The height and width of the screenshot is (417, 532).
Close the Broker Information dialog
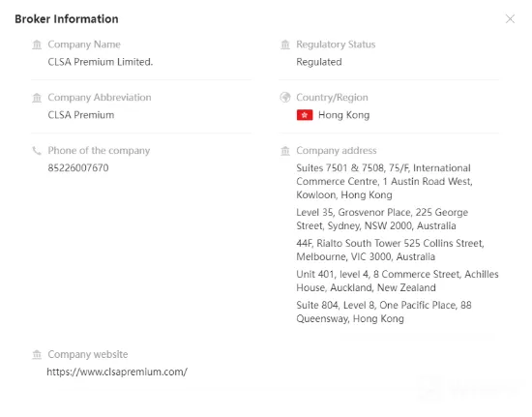click(510, 19)
